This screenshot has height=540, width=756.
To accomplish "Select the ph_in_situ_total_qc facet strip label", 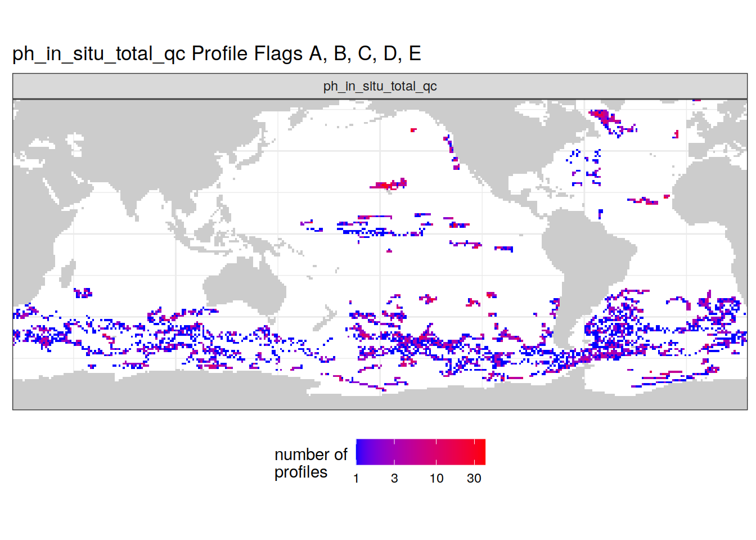I will 380,86.
